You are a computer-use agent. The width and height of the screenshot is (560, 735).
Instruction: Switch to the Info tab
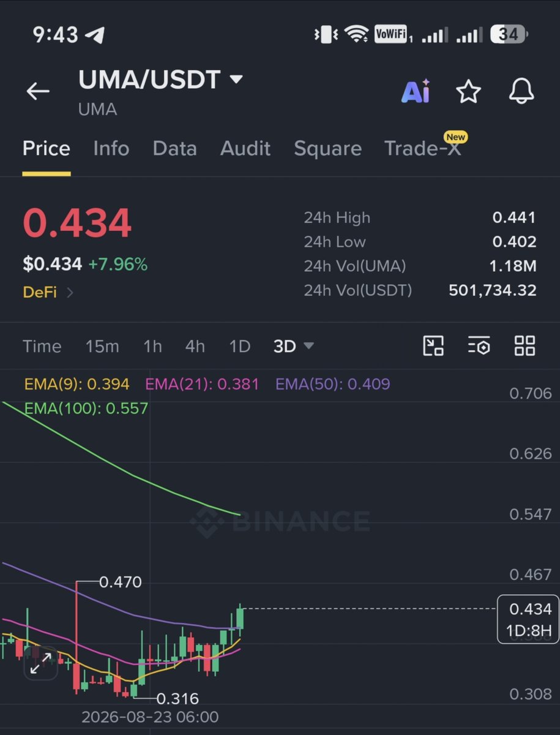(111, 148)
